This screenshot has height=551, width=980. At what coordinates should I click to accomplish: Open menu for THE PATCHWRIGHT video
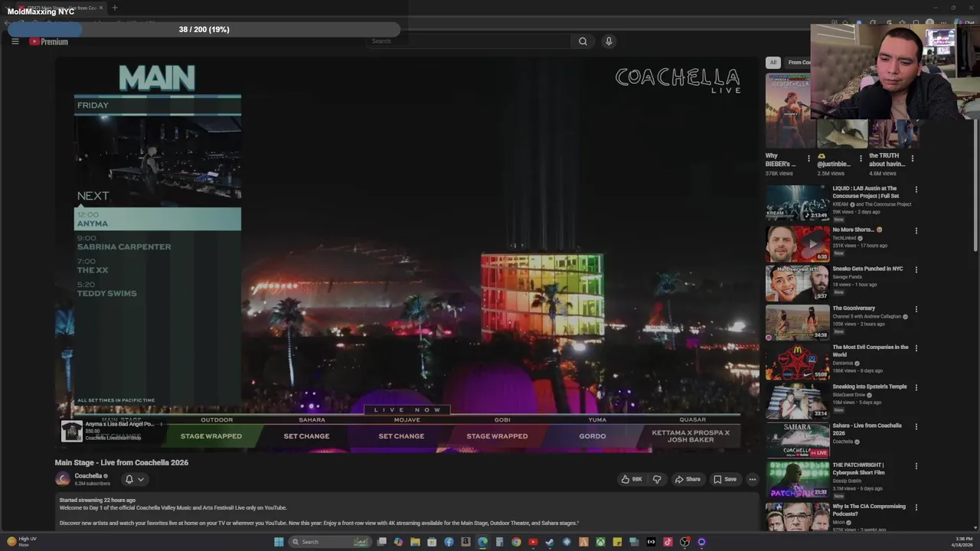click(916, 466)
